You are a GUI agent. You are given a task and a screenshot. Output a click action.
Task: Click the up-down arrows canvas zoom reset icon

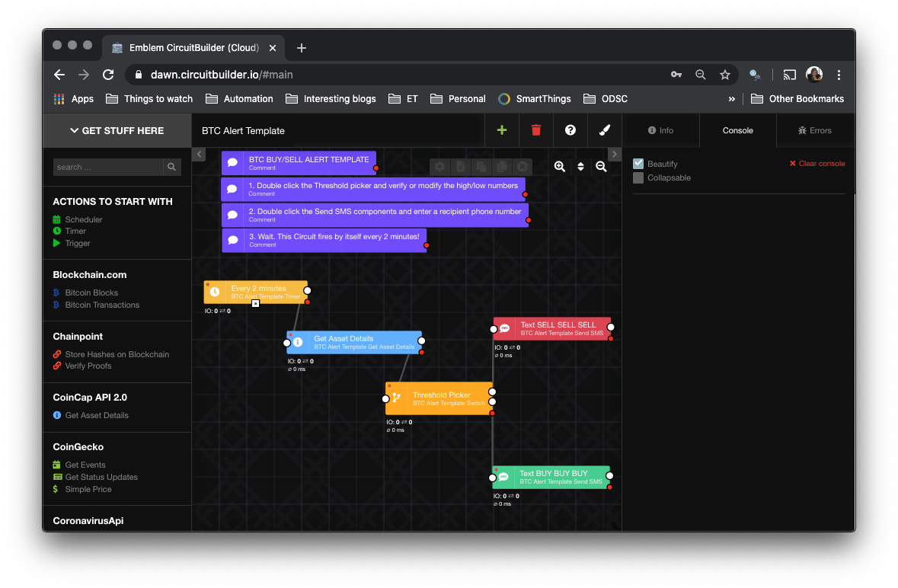580,166
